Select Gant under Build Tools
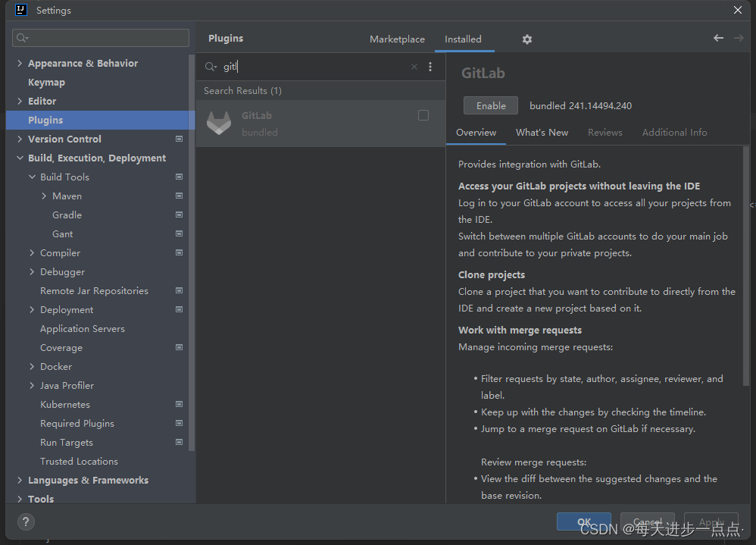Viewport: 756px width, 545px height. (63, 234)
